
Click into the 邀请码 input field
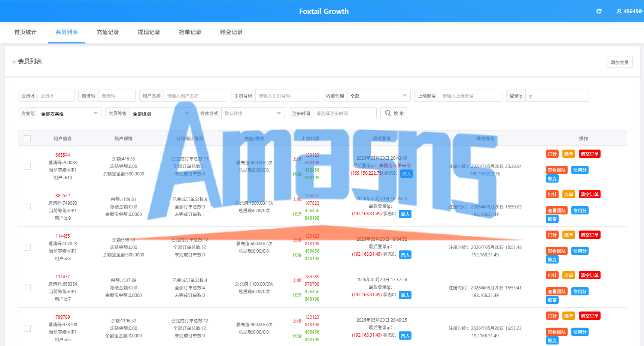coord(116,96)
